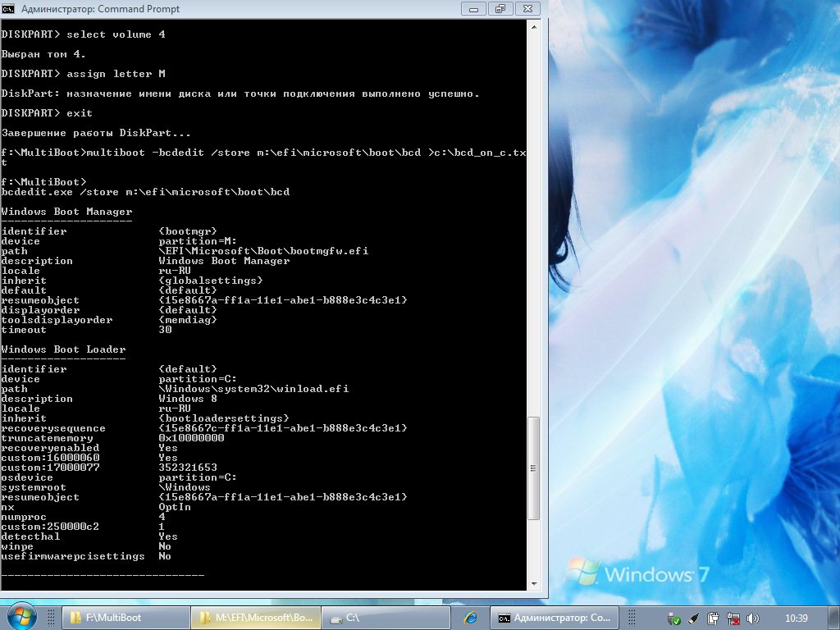
Task: Click the cmd icon on the Администратор taskbar button
Action: (x=504, y=619)
